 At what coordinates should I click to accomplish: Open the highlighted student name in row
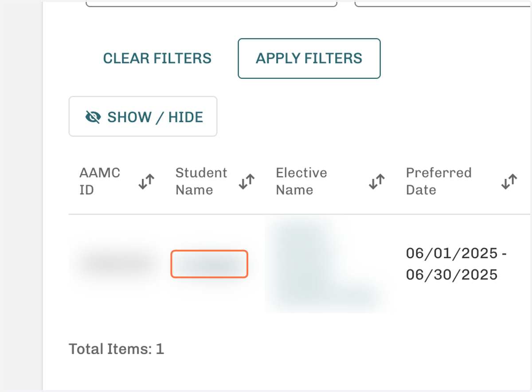pyautogui.click(x=209, y=264)
